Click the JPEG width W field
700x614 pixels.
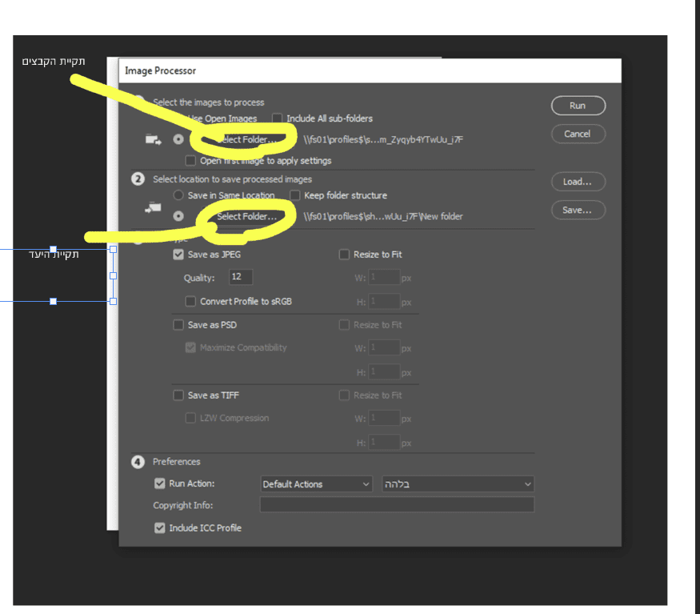click(x=384, y=277)
